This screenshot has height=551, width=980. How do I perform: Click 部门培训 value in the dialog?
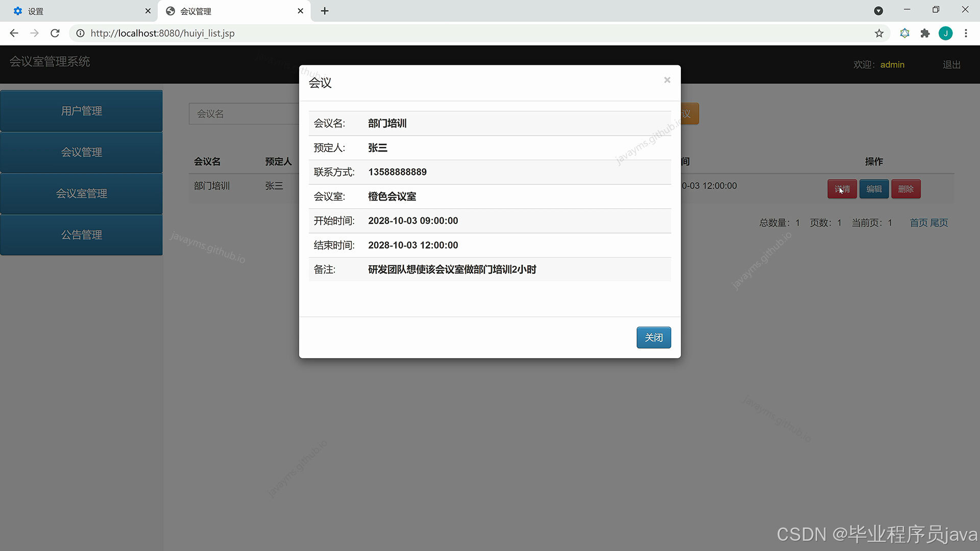pos(387,123)
